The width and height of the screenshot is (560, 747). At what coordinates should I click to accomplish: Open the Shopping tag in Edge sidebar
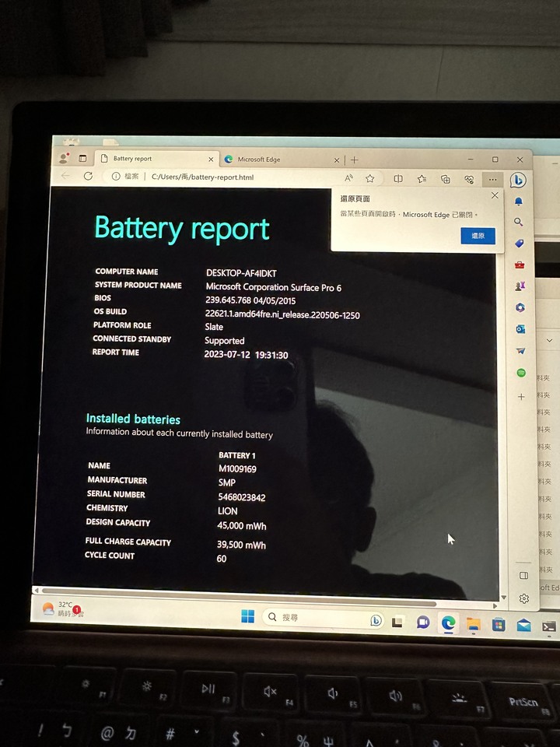pos(519,243)
